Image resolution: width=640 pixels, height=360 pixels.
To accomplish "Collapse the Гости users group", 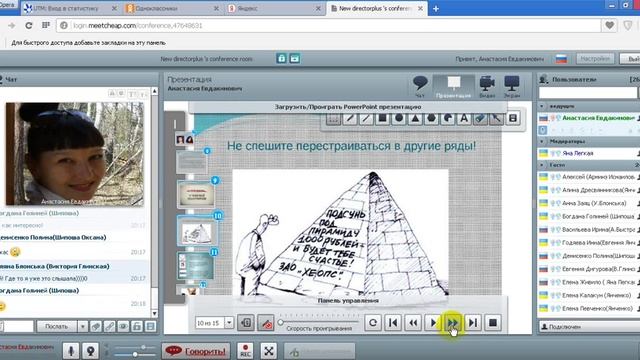I will click(542, 165).
